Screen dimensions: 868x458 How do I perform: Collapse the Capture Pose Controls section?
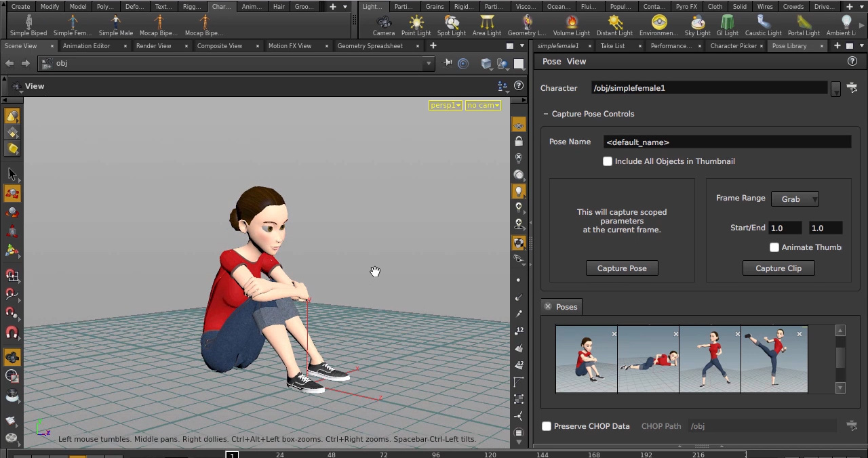coord(546,114)
